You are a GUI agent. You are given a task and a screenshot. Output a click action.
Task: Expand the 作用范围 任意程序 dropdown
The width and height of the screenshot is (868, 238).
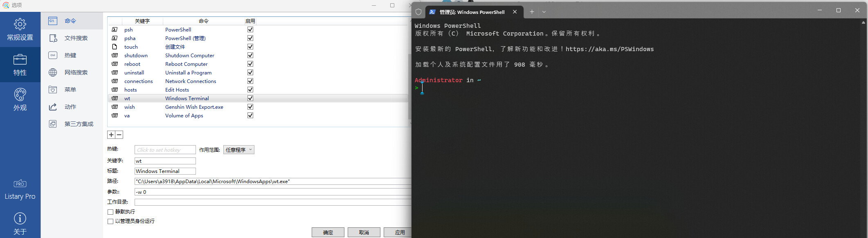click(x=239, y=150)
